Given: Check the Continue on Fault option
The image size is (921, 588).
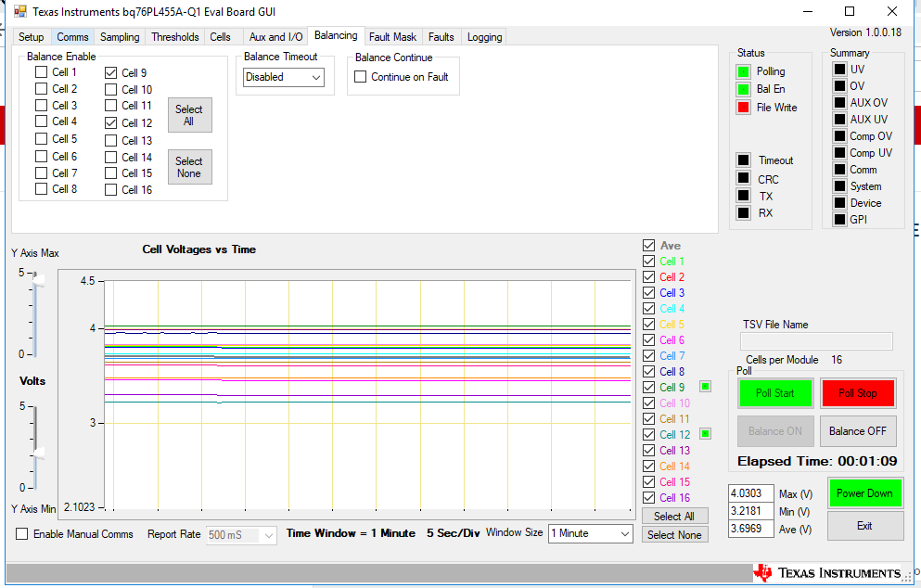Looking at the screenshot, I should click(x=361, y=77).
